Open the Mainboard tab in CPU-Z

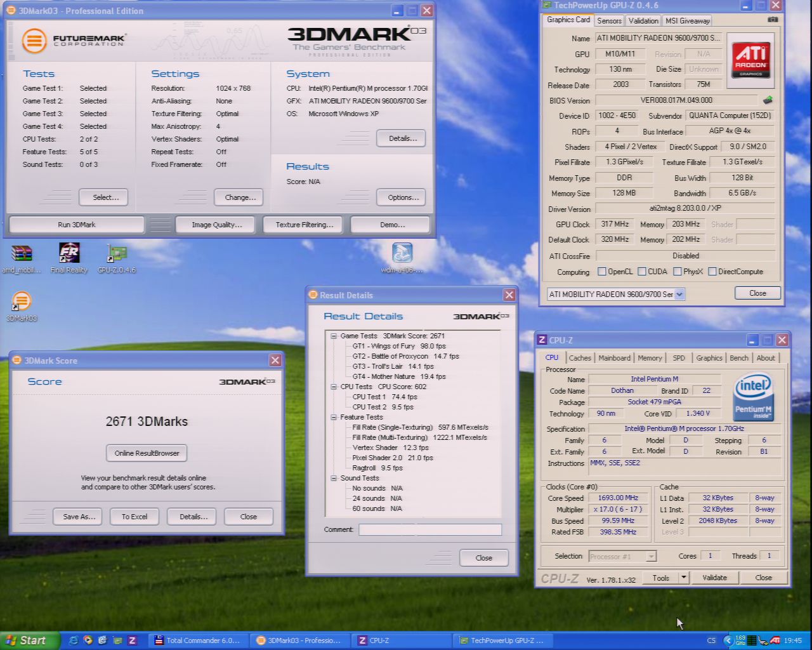pyautogui.click(x=614, y=358)
